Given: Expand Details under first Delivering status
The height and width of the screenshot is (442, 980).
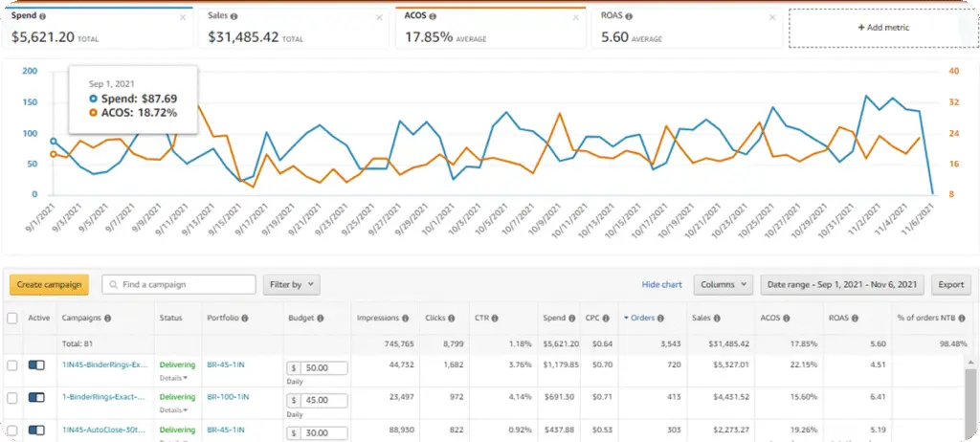Looking at the screenshot, I should click(173, 378).
